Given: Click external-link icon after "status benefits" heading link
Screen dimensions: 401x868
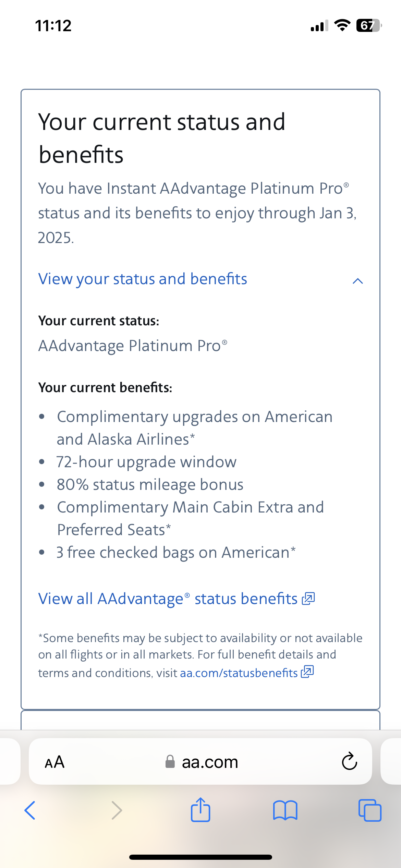Looking at the screenshot, I should [308, 599].
